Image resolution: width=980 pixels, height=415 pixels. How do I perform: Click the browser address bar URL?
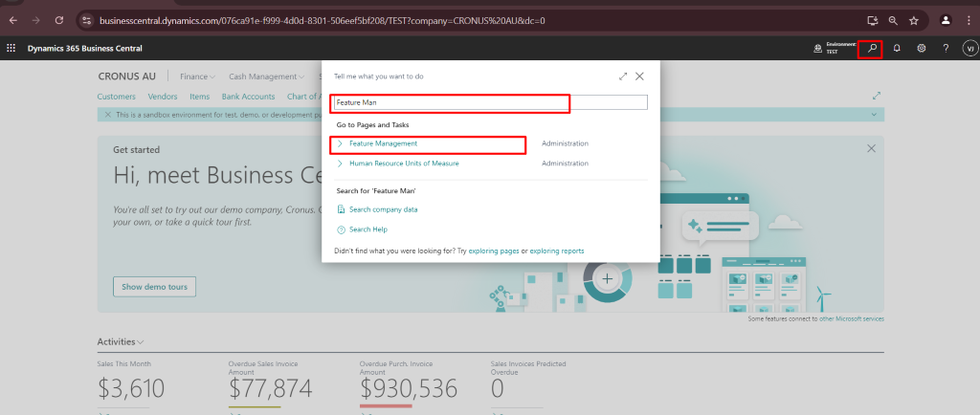[322, 21]
